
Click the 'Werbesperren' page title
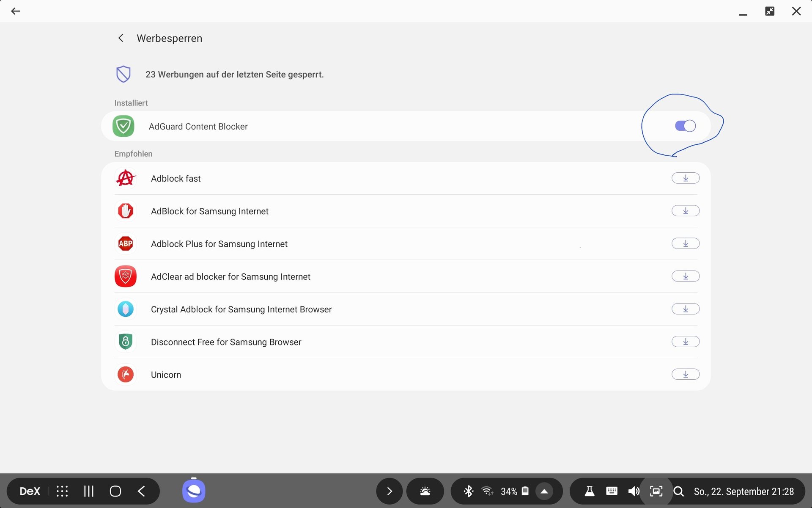point(169,38)
